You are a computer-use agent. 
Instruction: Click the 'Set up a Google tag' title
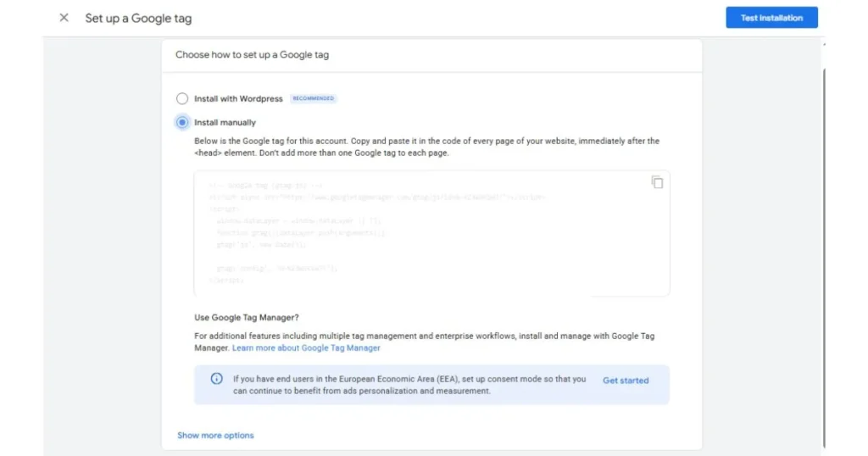click(x=138, y=19)
